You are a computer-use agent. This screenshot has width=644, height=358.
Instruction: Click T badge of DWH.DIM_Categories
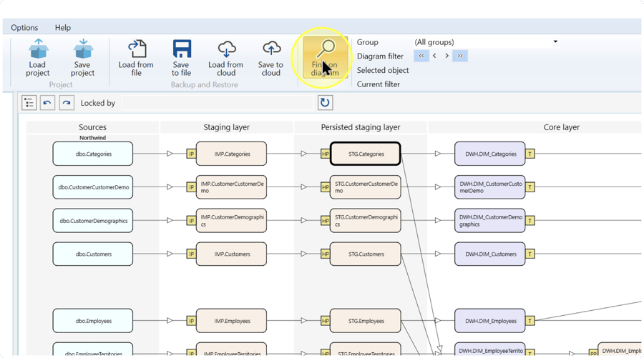(530, 154)
